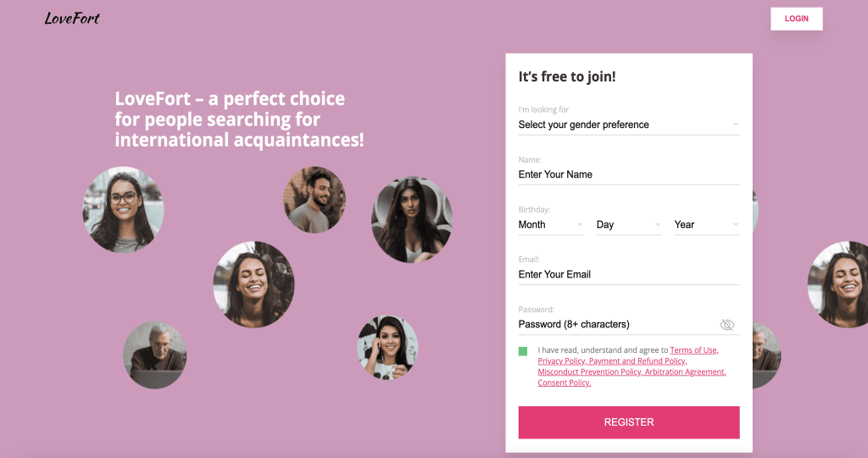Screen dimensions: 868x458
Task: Open the Misconduct Prevention Policy link
Action: point(590,371)
